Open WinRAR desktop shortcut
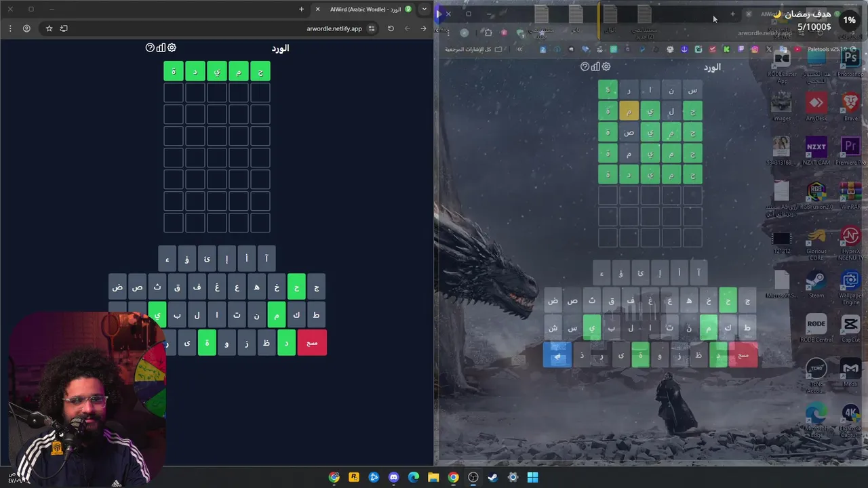 [850, 195]
